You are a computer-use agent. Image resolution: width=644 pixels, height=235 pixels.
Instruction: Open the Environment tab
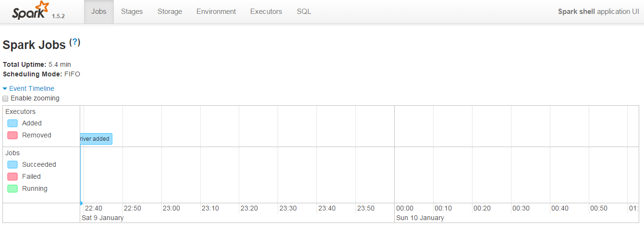tap(216, 12)
